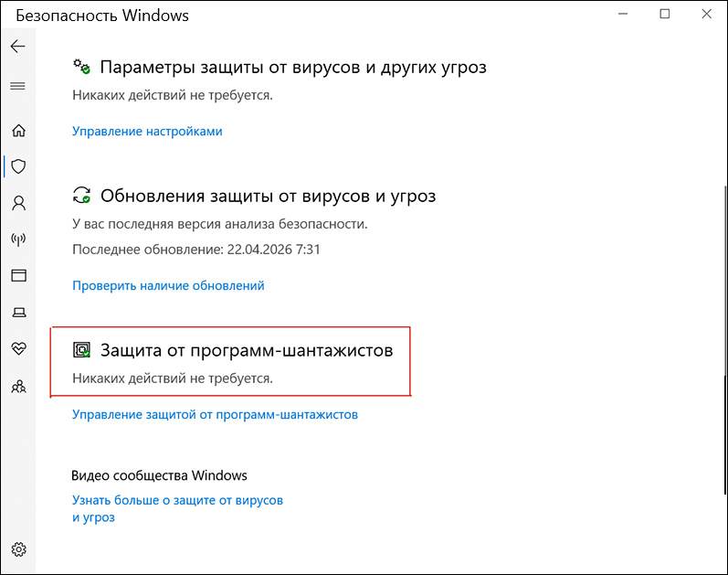Screen dimensions: 728x575
Task: Click the vertical scrollbar thumb
Action: (725, 340)
